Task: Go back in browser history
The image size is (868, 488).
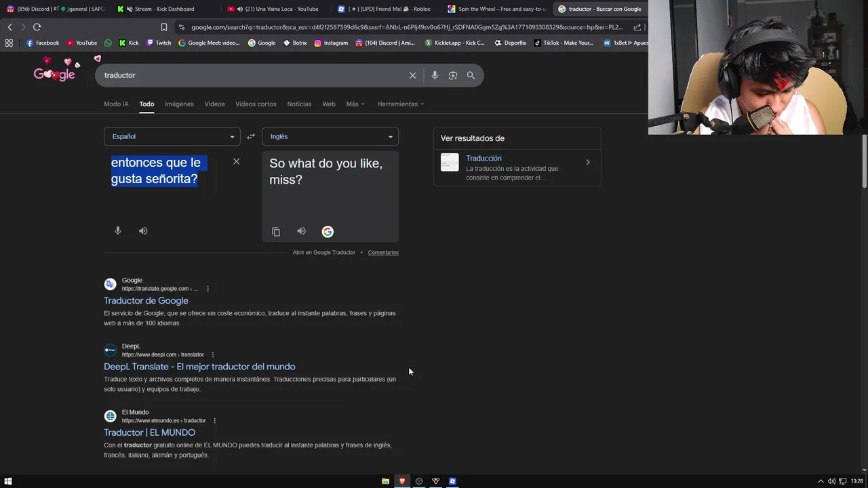Action: 9,27
